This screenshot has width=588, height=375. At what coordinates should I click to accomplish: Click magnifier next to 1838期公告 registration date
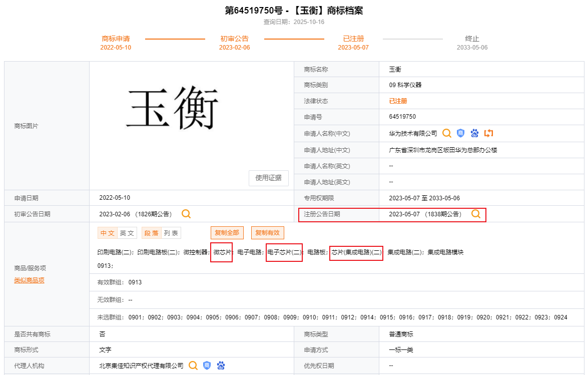click(x=476, y=214)
